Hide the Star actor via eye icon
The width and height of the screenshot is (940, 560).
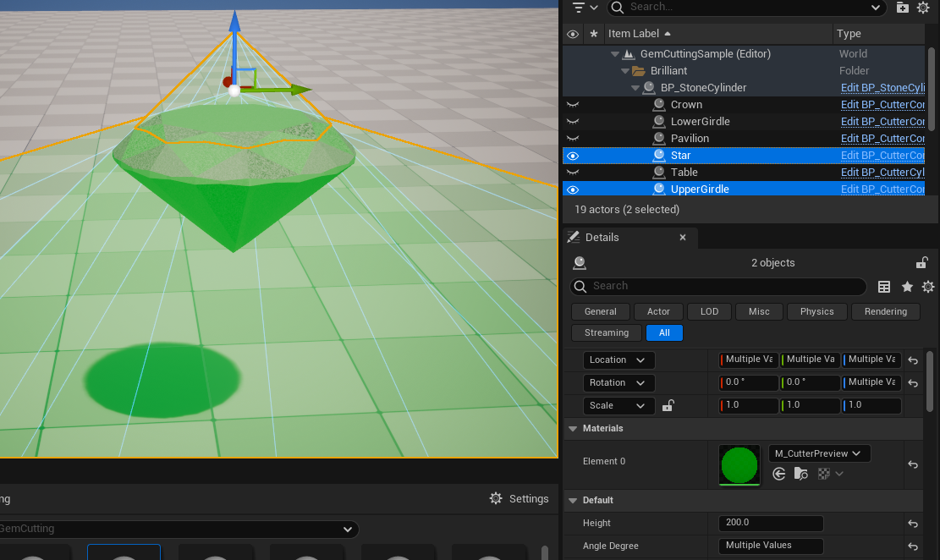click(573, 156)
